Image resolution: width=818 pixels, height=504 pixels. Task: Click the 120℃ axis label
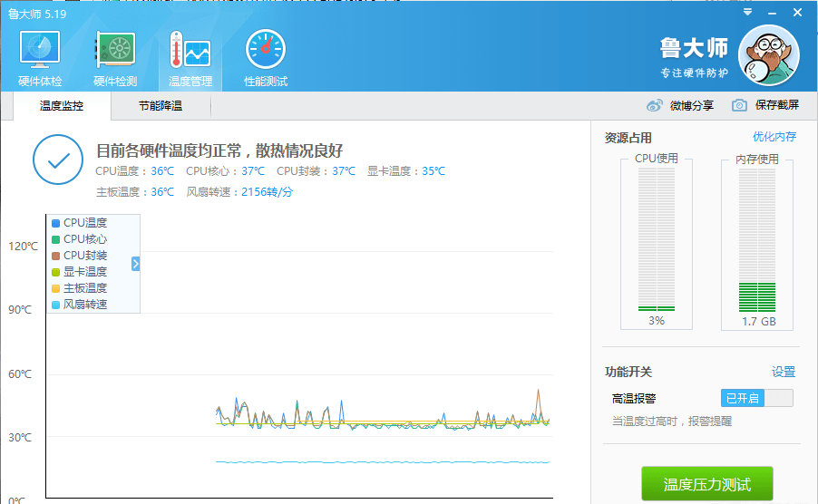23,246
